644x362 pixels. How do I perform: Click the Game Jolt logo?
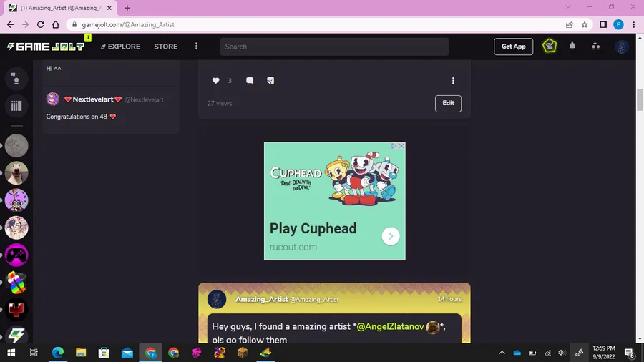(x=46, y=47)
